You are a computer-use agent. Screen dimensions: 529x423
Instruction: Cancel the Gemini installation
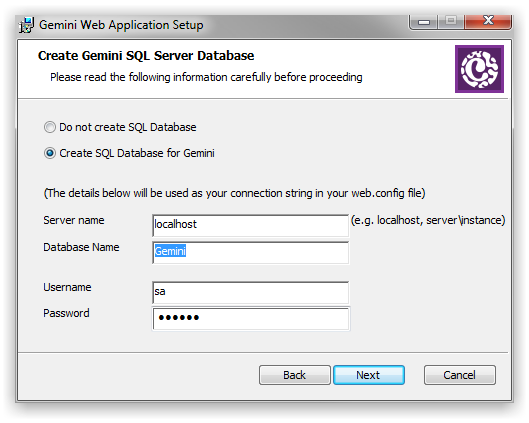(x=460, y=375)
